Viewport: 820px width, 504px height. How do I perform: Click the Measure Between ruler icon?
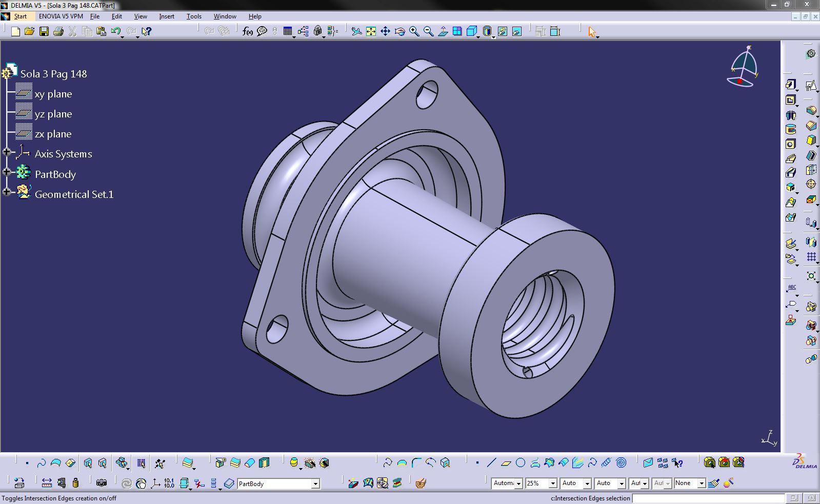coord(47,483)
